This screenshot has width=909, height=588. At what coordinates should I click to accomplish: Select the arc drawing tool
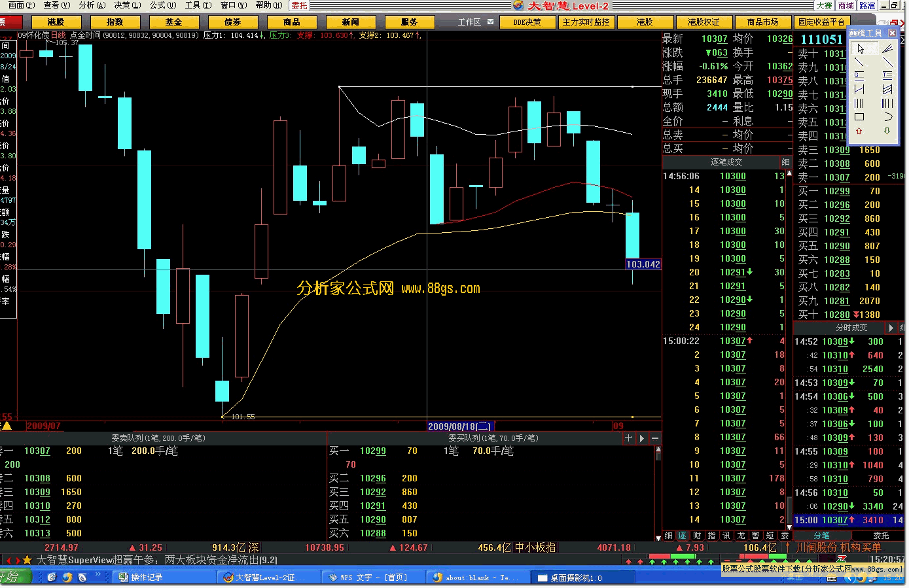click(887, 117)
